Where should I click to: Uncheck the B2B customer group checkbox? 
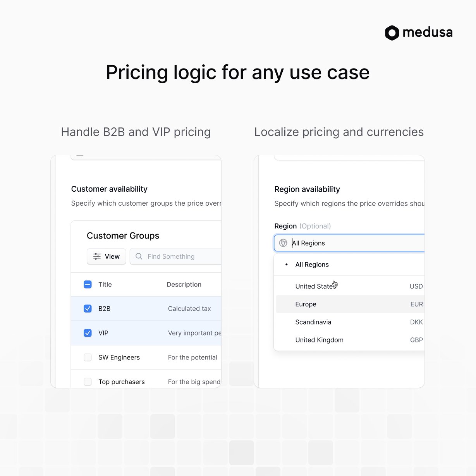88,309
